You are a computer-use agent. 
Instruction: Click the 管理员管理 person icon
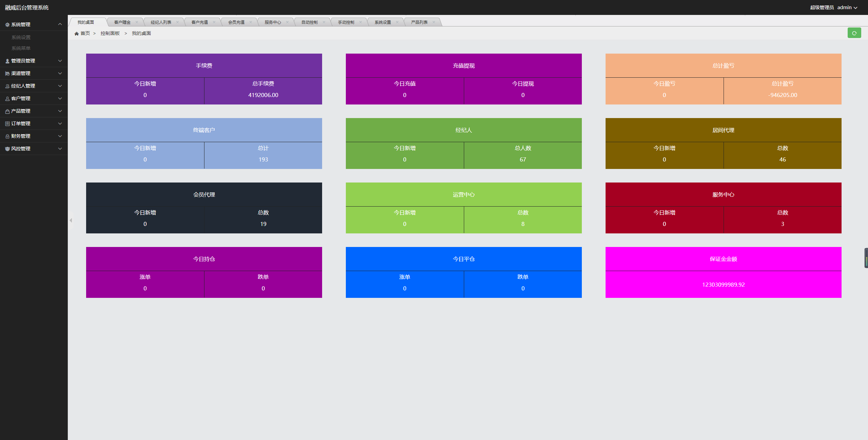tap(7, 61)
